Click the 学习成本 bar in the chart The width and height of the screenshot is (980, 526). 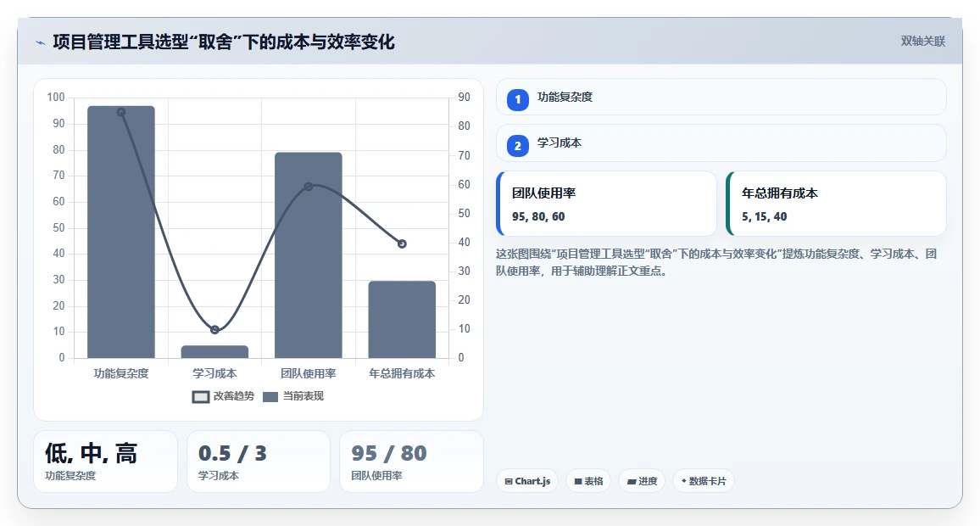(215, 352)
